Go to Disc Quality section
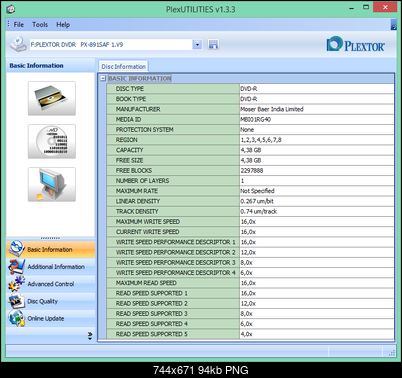This screenshot has width=402, height=378. (x=50, y=301)
